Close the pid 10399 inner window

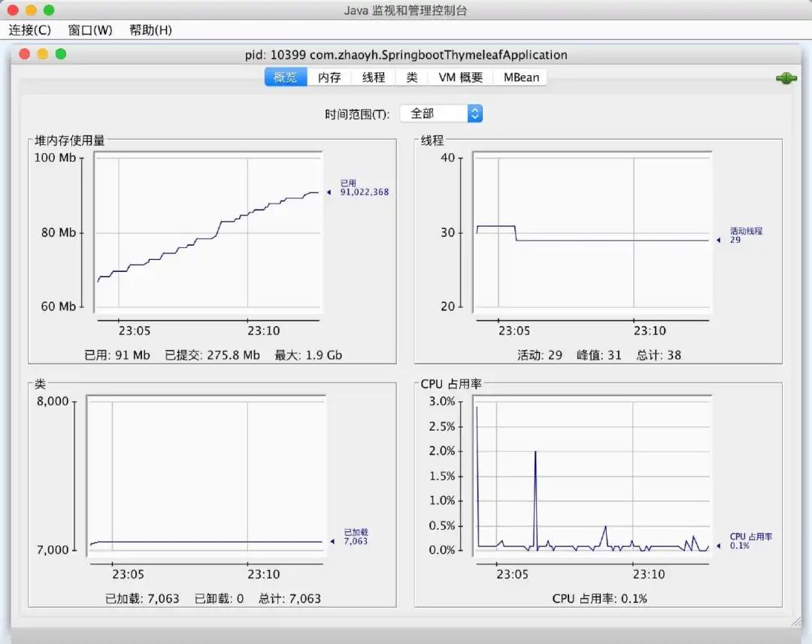[x=24, y=54]
